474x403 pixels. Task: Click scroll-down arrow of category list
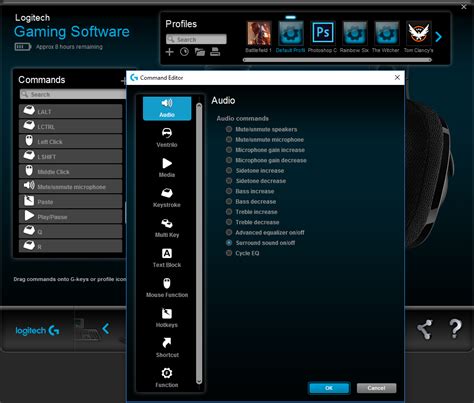(x=199, y=381)
